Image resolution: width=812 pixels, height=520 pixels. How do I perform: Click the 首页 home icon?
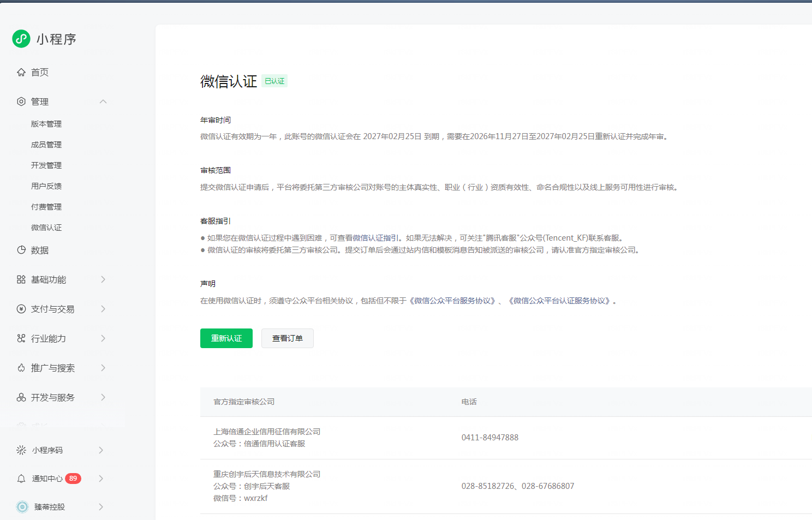[x=21, y=72]
